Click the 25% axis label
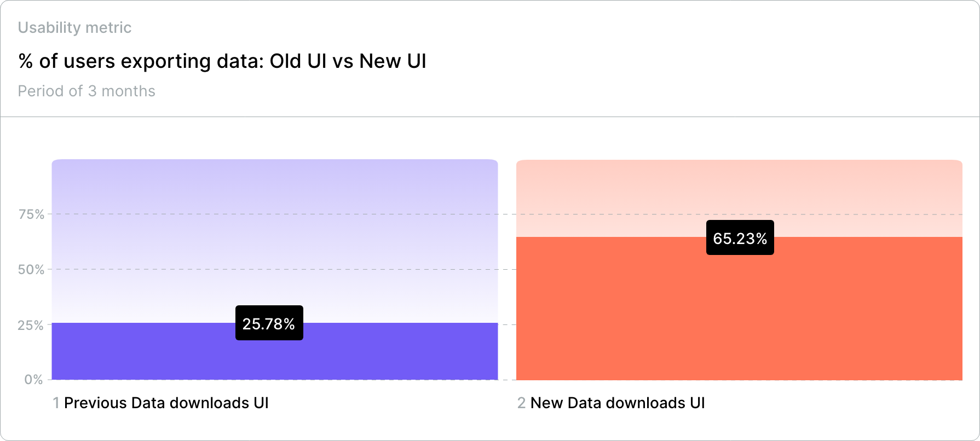Viewport: 980px width, 441px height. coord(31,326)
